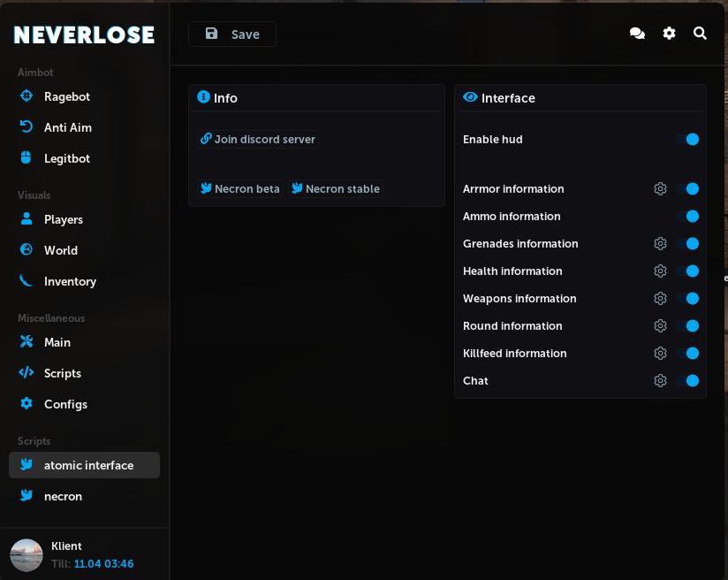Open the Players visuals section
The image size is (728, 580).
[x=64, y=219]
